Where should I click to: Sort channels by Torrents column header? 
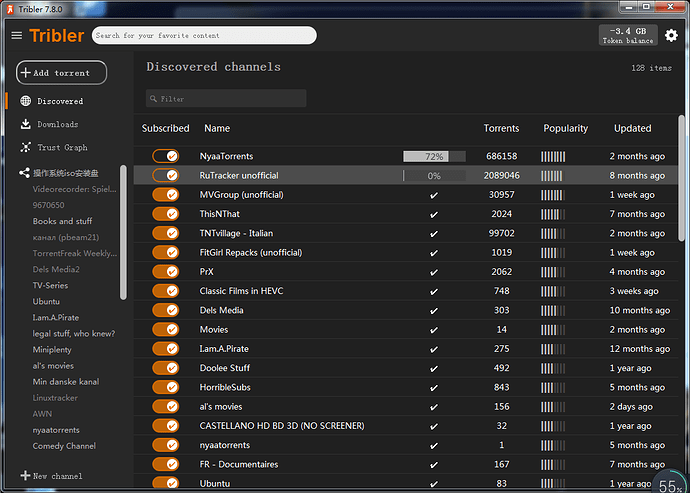[501, 128]
